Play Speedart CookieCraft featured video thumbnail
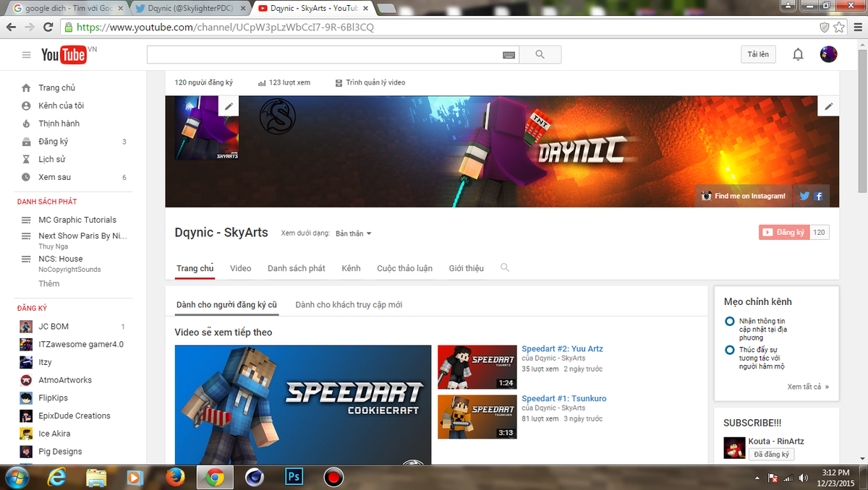 tap(303, 405)
